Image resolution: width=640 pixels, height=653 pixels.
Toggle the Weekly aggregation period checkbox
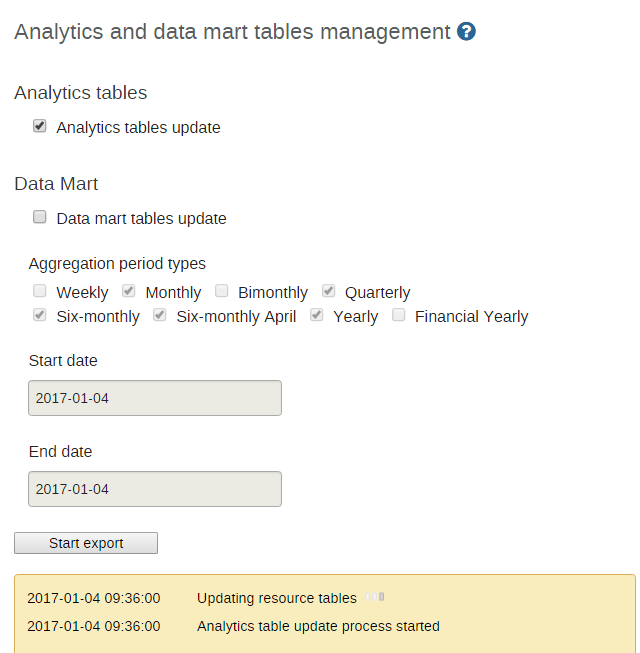(x=40, y=292)
